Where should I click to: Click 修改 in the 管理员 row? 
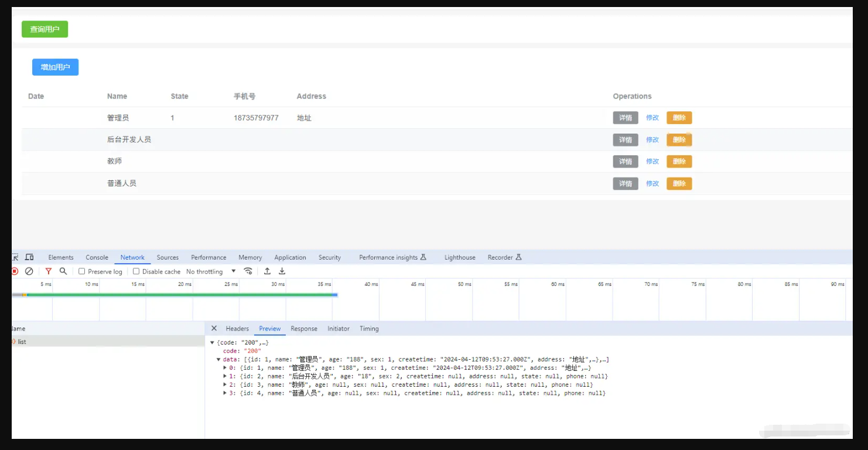click(652, 118)
